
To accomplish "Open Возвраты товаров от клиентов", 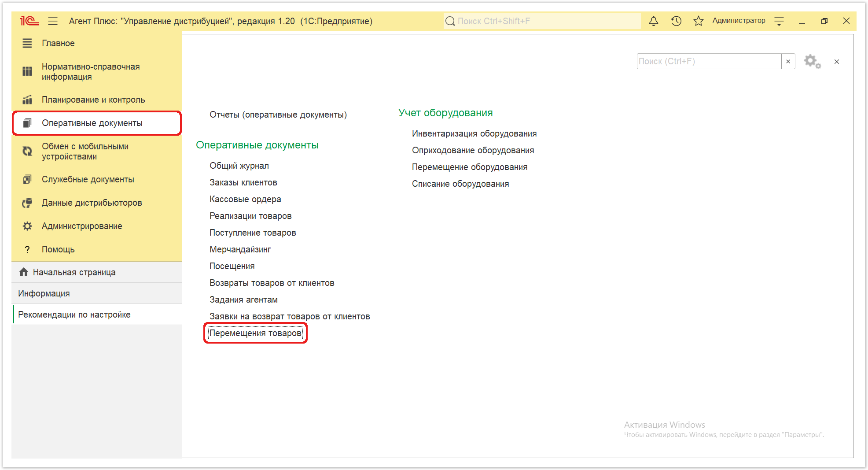I will pos(272,283).
